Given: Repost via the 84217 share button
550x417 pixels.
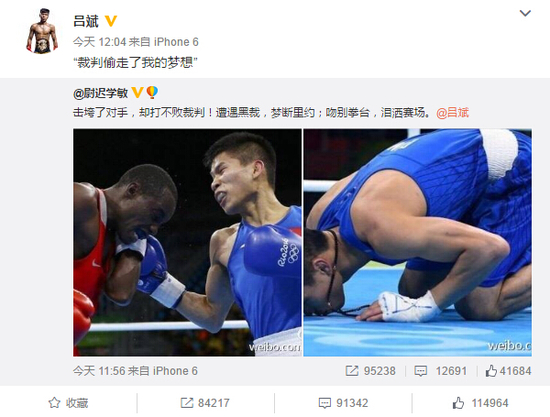Looking at the screenshot, I should click(205, 403).
